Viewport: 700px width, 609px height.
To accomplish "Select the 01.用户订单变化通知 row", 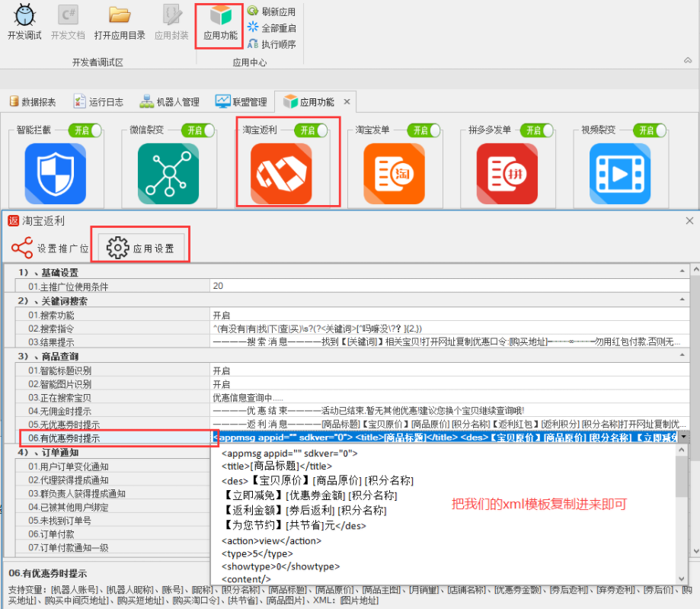I will point(113,466).
